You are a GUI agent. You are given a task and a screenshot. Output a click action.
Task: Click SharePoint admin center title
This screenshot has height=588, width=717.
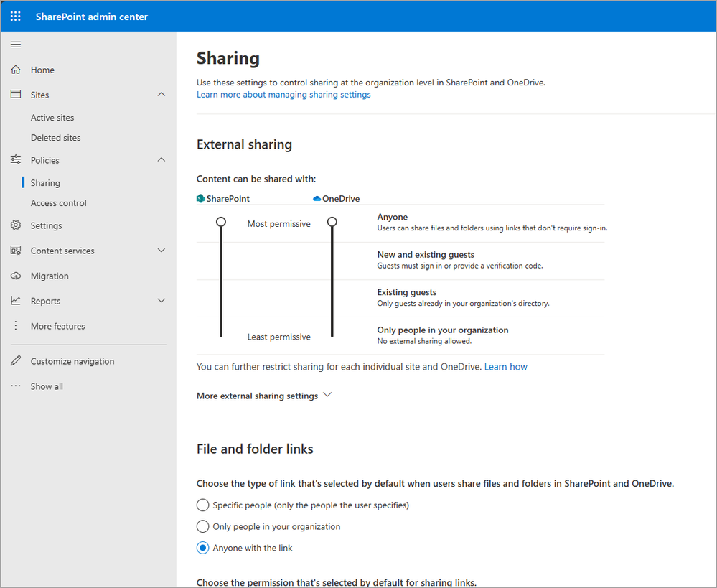click(91, 17)
